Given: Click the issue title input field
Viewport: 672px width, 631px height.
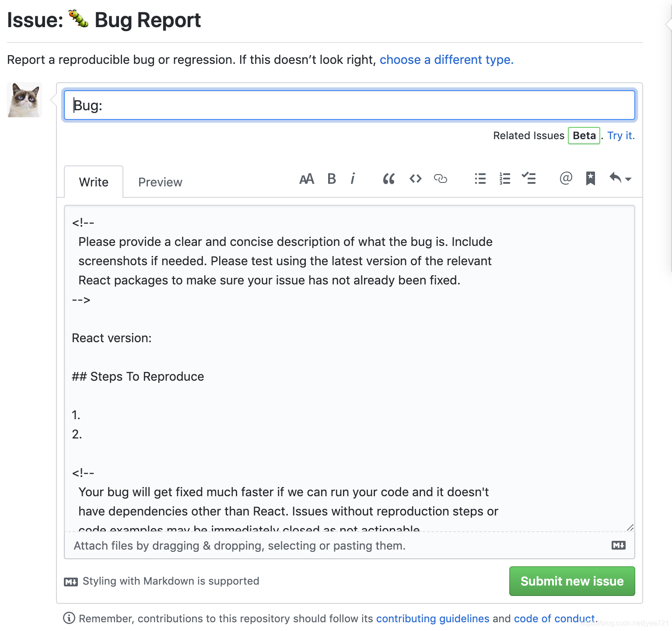Looking at the screenshot, I should [349, 105].
